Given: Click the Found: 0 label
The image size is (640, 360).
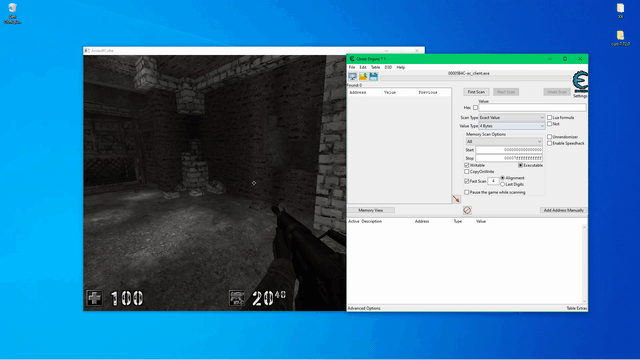Looking at the screenshot, I should click(354, 85).
